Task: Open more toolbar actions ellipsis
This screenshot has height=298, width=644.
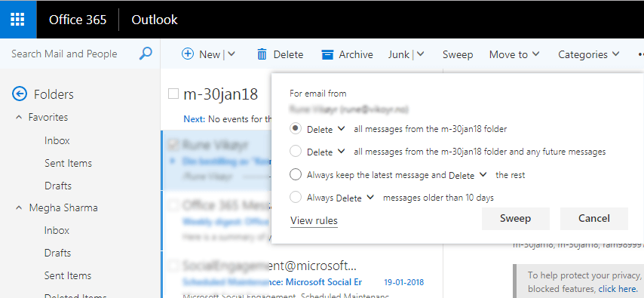Action: [x=640, y=54]
